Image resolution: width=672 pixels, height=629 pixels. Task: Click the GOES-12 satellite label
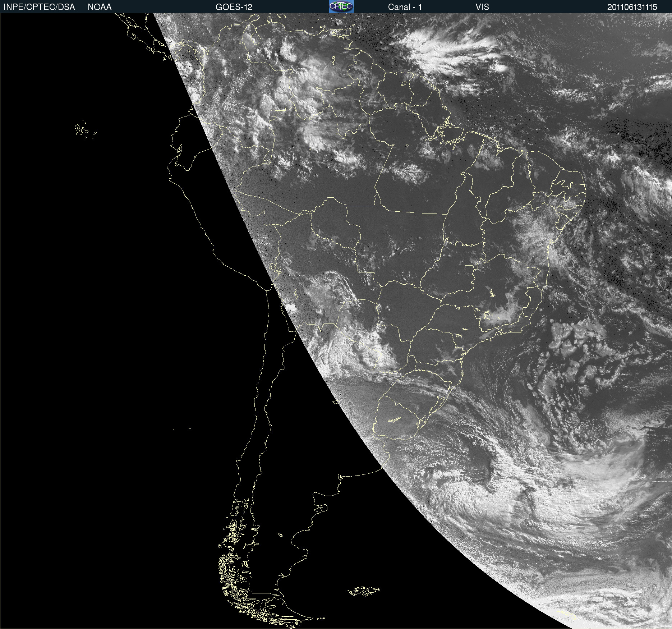click(234, 7)
